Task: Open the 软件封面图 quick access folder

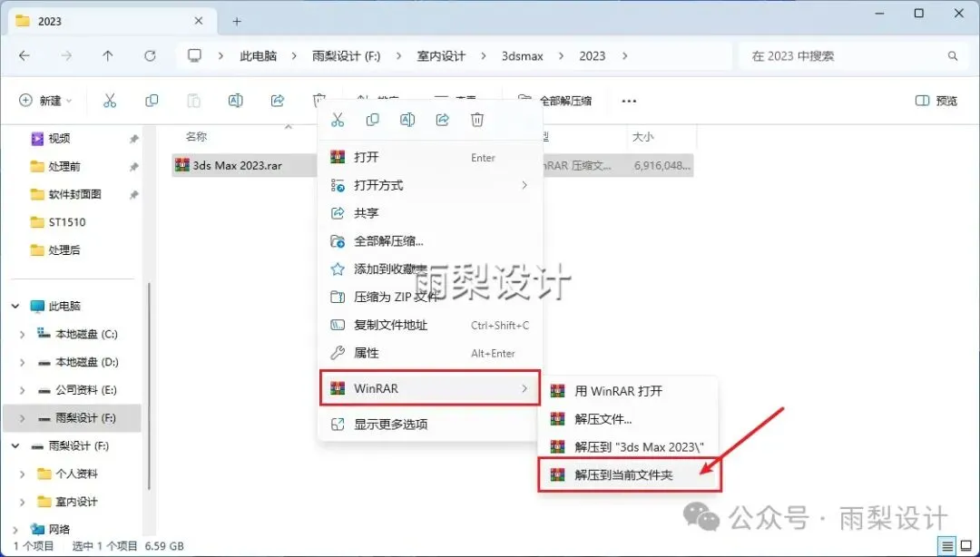Action: 76,194
